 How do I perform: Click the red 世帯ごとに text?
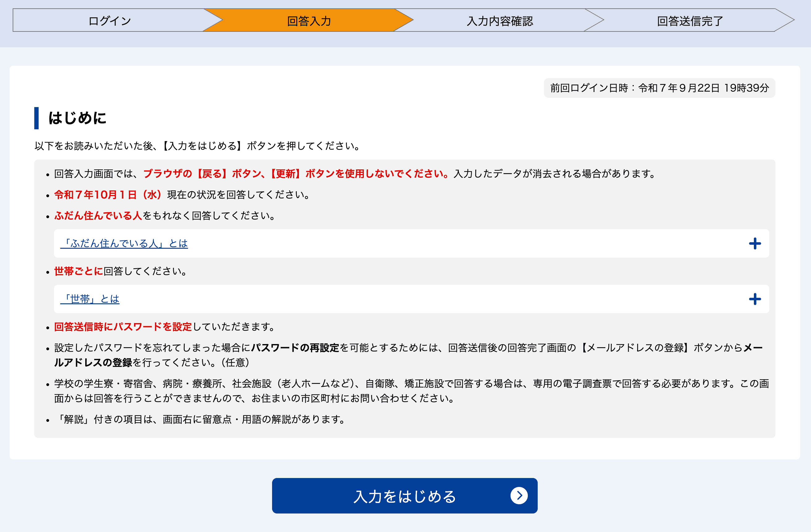pos(78,272)
